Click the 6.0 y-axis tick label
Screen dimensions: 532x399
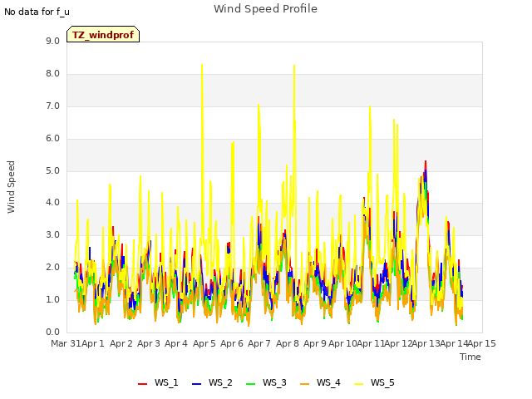(52, 139)
